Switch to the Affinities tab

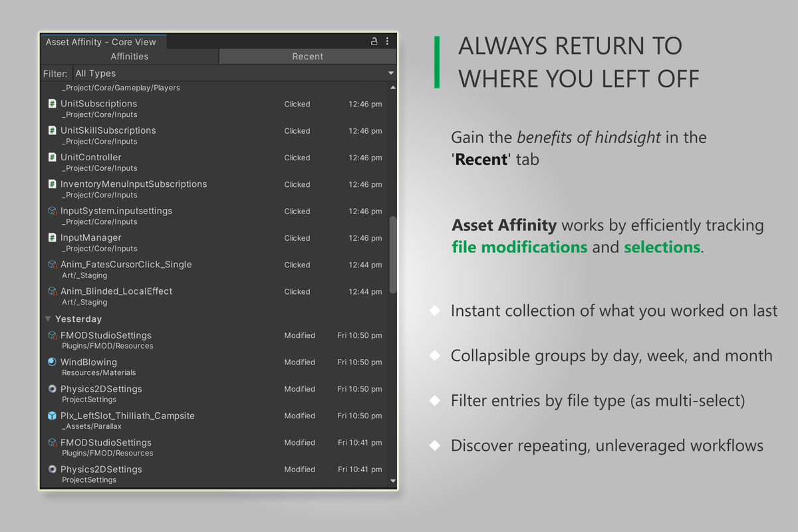click(130, 57)
